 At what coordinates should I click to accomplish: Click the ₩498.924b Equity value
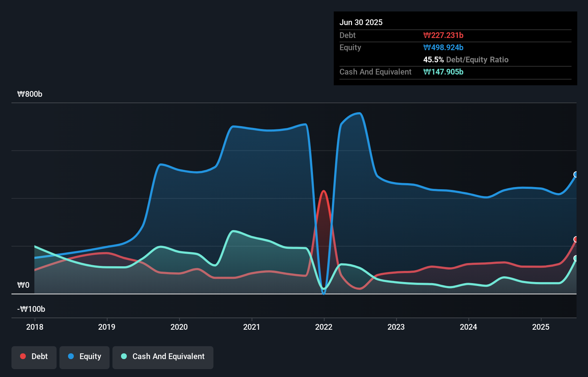tap(443, 47)
